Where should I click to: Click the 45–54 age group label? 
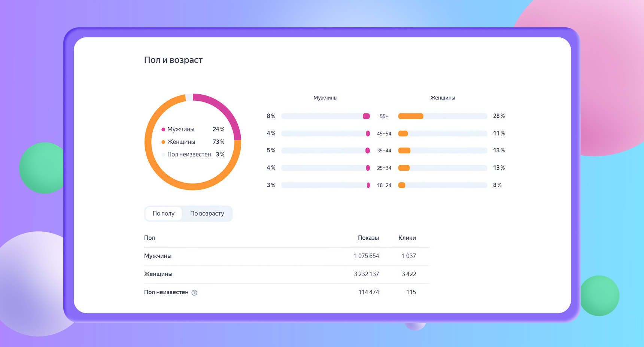click(x=384, y=134)
